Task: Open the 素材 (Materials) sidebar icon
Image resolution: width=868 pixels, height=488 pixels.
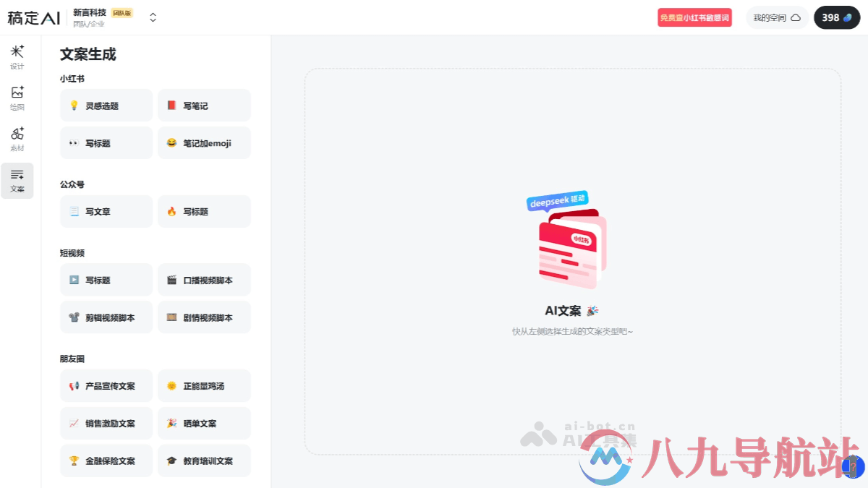Action: click(x=17, y=139)
